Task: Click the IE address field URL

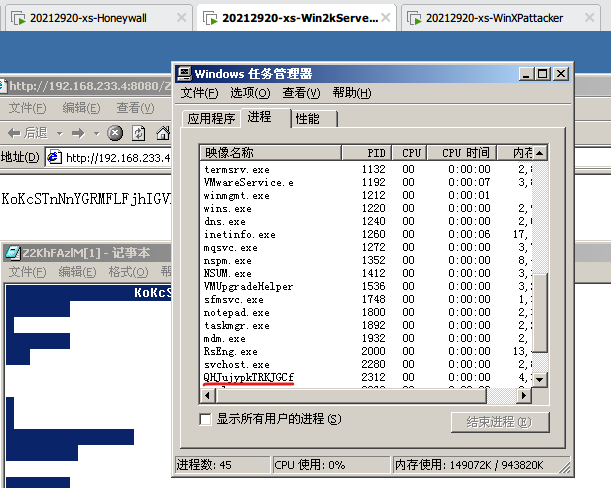Action: (x=118, y=158)
